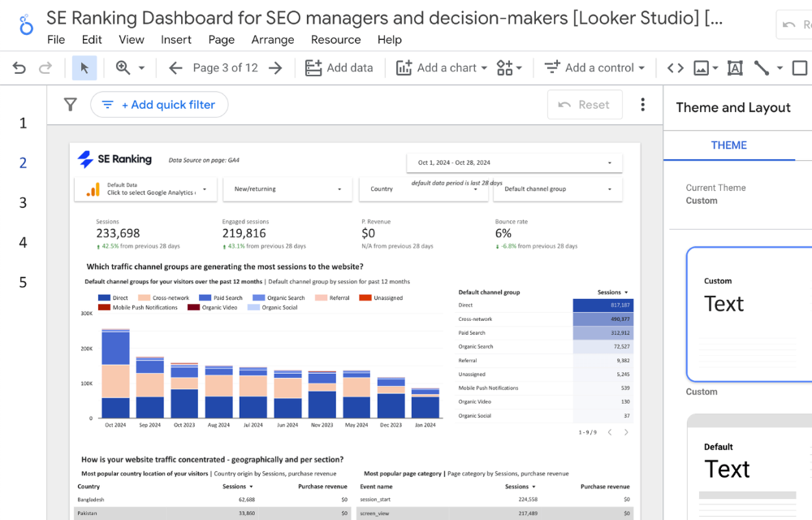Go to the previous page arrow
This screenshot has height=520, width=812.
pos(175,68)
